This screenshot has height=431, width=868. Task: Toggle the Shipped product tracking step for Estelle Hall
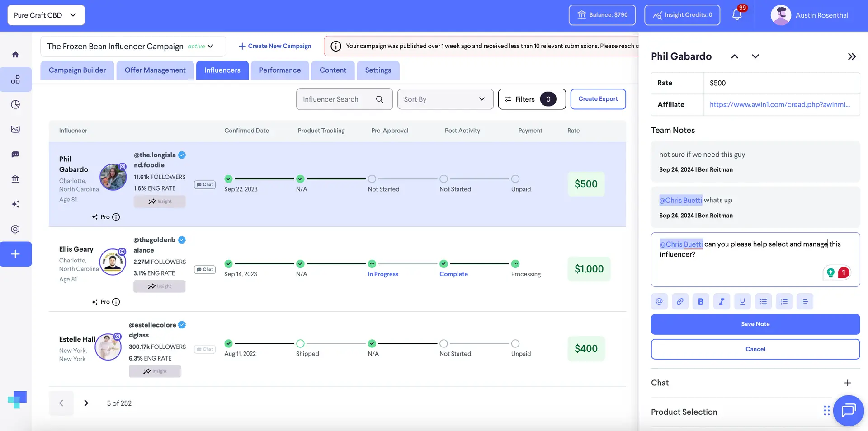pos(300,344)
